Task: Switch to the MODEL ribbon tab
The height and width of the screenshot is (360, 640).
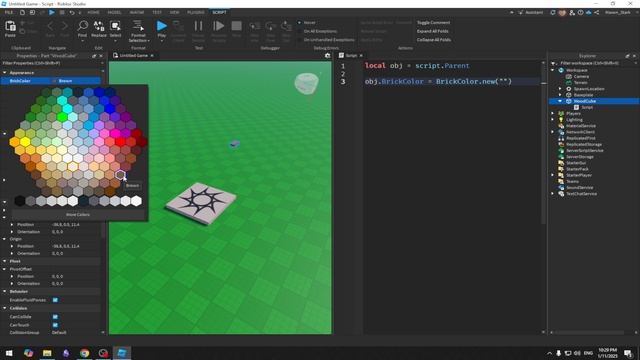Action: (x=114, y=13)
